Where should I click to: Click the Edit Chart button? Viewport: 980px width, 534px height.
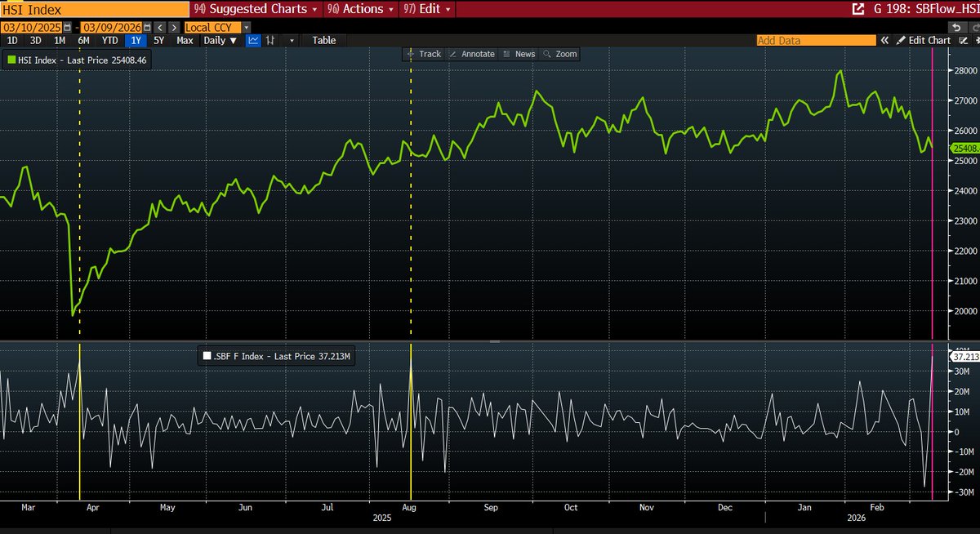[x=923, y=40]
